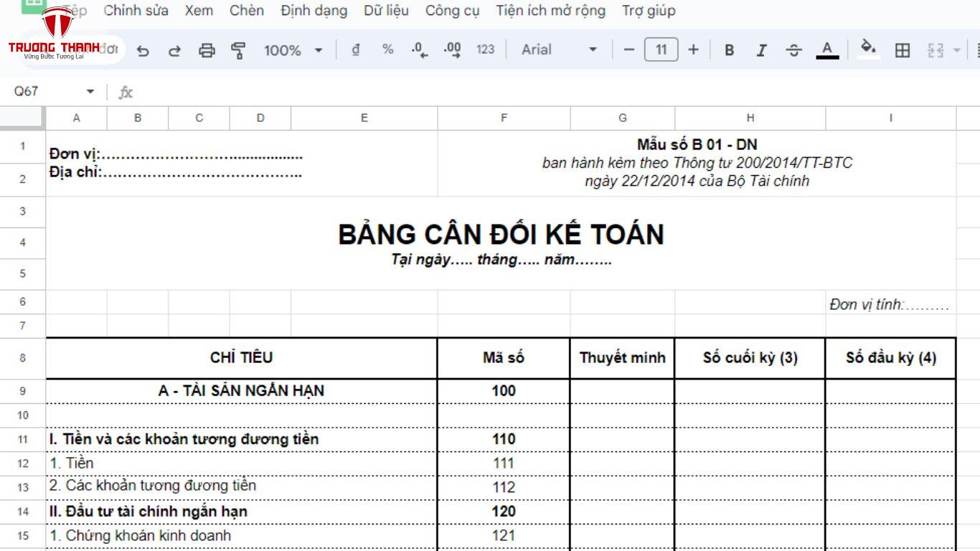Select column E header
Image resolution: width=980 pixels, height=551 pixels.
pyautogui.click(x=364, y=118)
